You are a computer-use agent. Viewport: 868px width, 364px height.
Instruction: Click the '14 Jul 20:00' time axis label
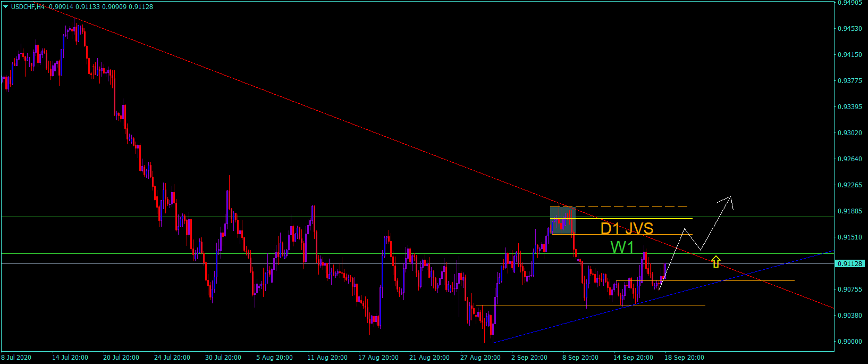pyautogui.click(x=70, y=358)
